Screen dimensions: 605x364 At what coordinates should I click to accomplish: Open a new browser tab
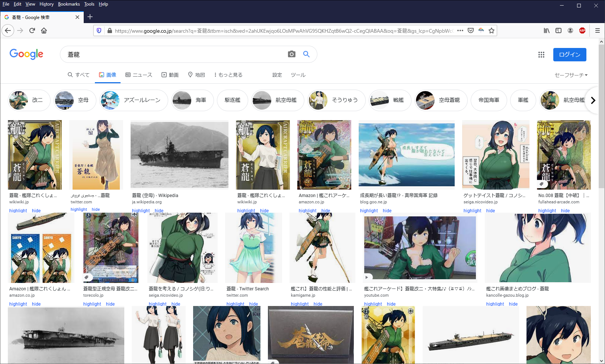click(x=90, y=17)
